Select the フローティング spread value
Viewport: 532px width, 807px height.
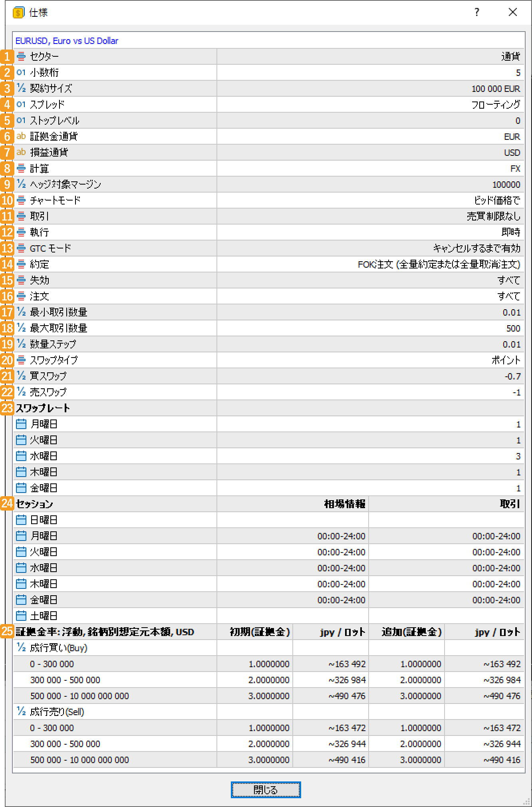496,105
